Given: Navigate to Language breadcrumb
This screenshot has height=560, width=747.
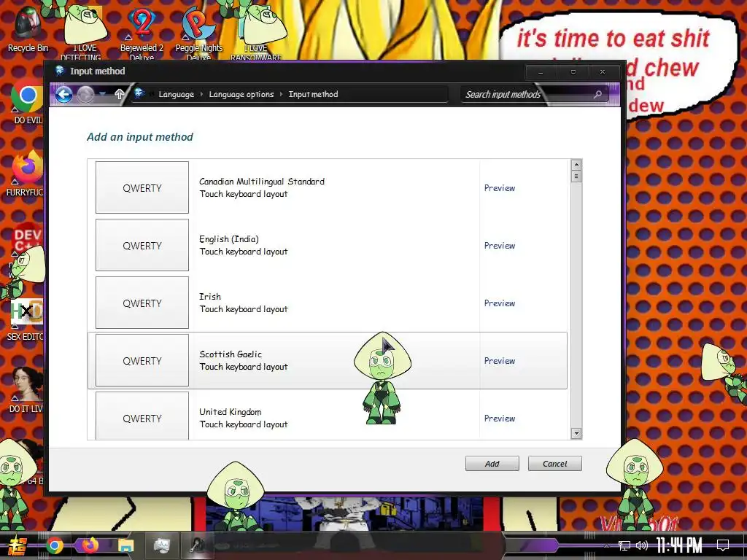Looking at the screenshot, I should [177, 94].
